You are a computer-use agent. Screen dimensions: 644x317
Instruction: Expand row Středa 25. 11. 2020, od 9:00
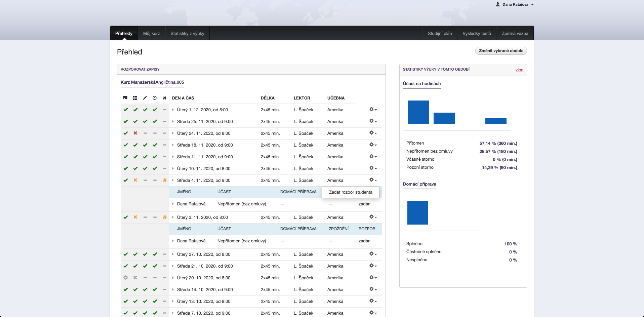point(173,121)
